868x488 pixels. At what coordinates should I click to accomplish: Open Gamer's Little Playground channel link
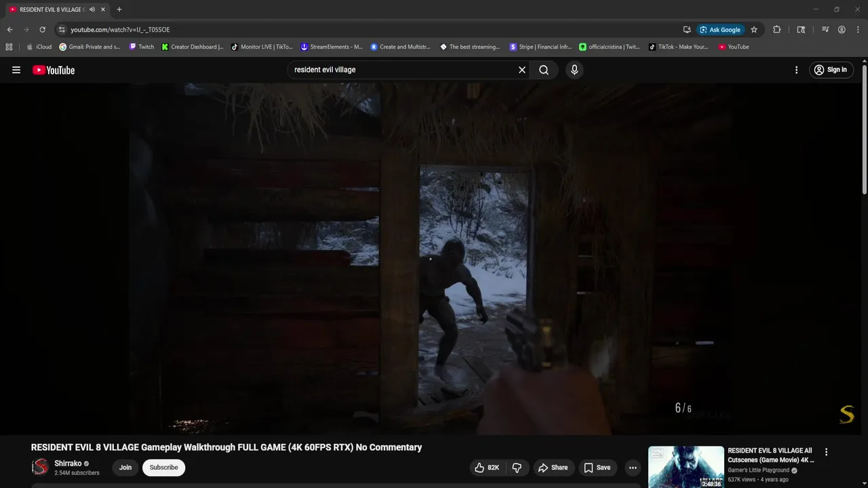click(x=758, y=470)
